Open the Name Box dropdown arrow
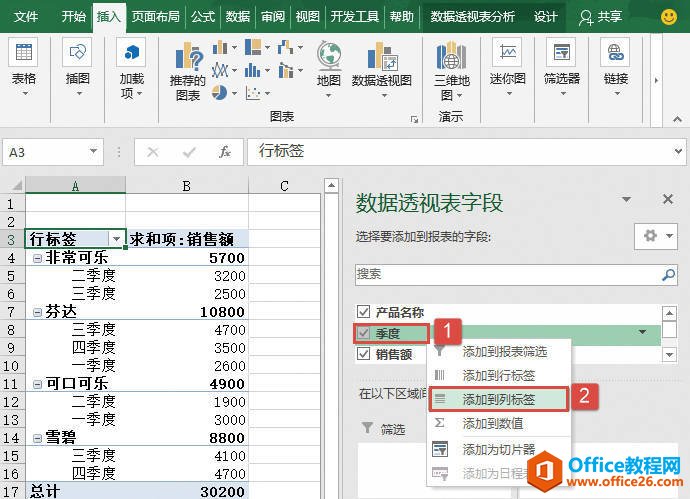690x499 pixels. coord(93,151)
